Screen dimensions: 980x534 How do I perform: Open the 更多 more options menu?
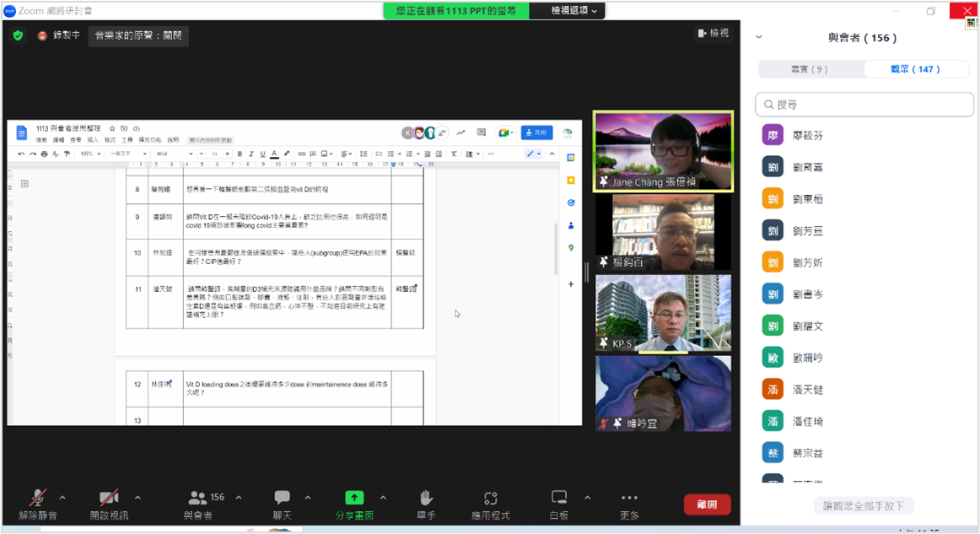tap(629, 504)
